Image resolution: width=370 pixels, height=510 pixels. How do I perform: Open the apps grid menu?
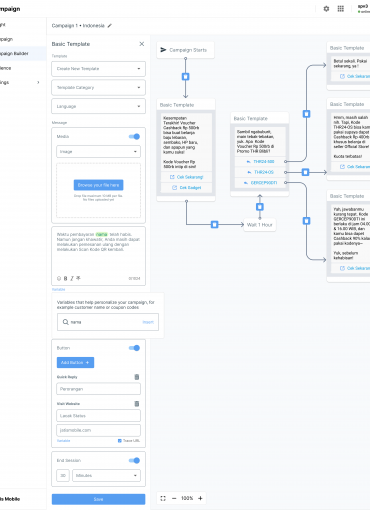[341, 9]
